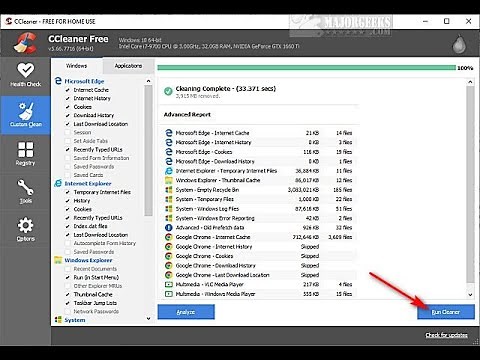Collapse the Microsoft Edge tree group
This screenshot has height=360, width=480.
tap(85, 81)
